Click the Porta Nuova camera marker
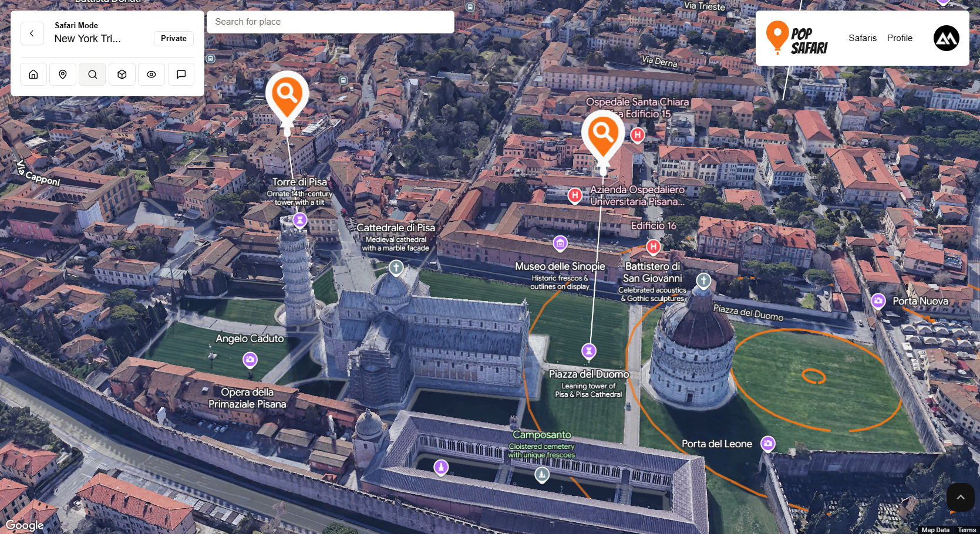 [878, 301]
